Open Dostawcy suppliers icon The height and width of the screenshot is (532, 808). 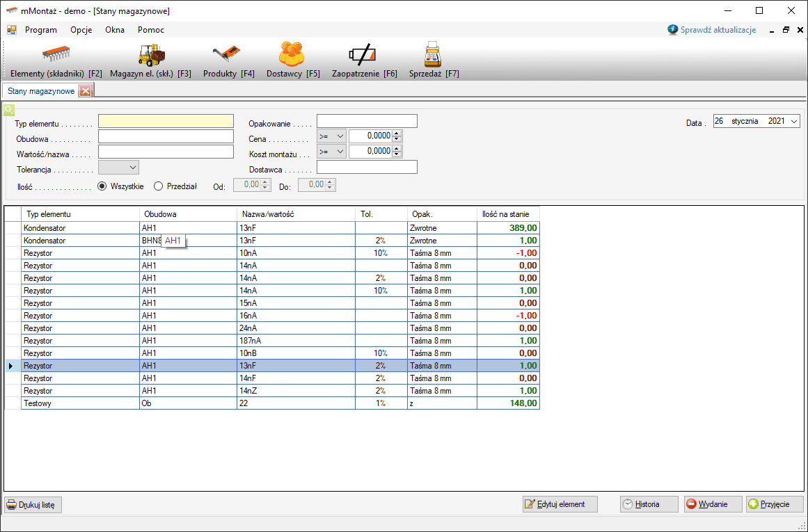tap(293, 54)
